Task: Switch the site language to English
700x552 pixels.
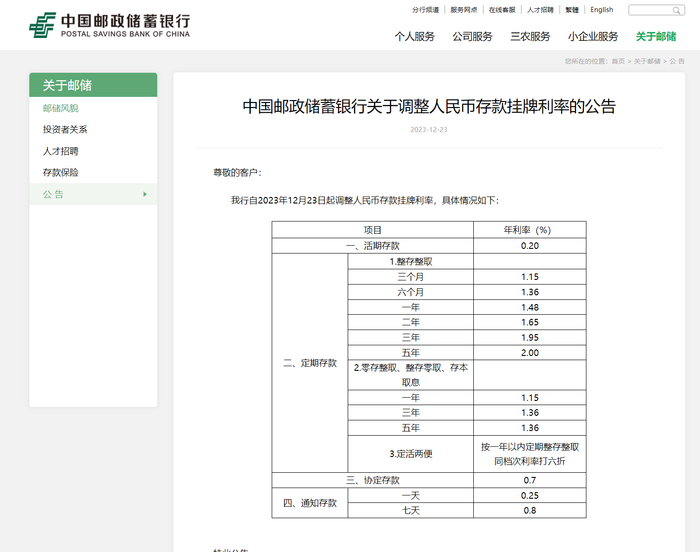Action: tap(602, 10)
